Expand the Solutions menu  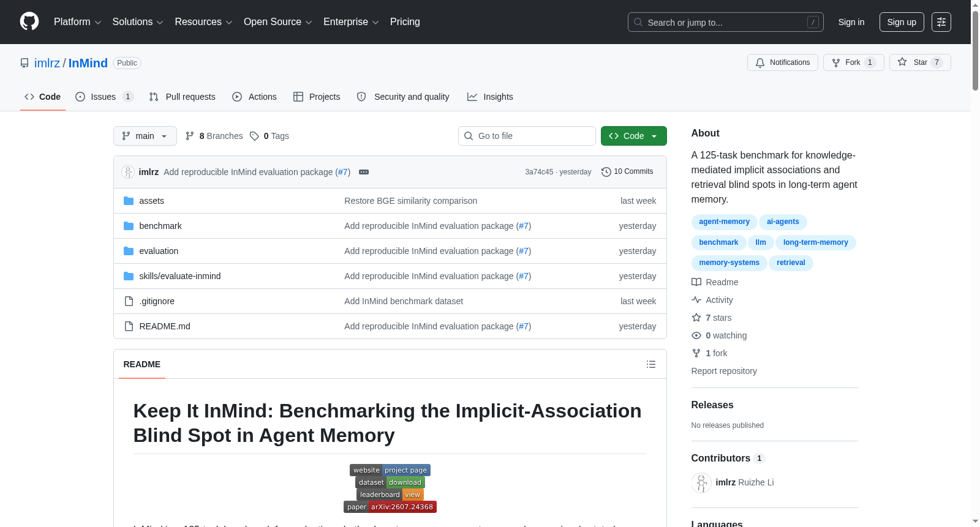tap(138, 22)
